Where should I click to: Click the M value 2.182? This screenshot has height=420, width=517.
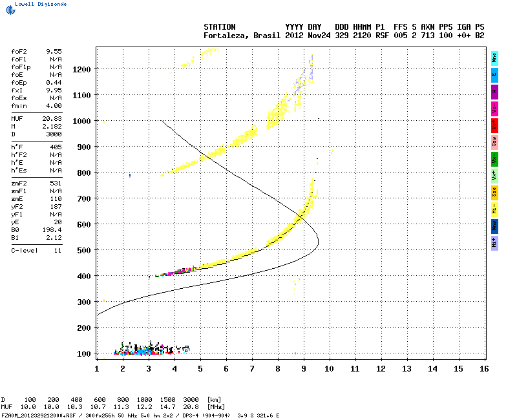tap(52, 127)
